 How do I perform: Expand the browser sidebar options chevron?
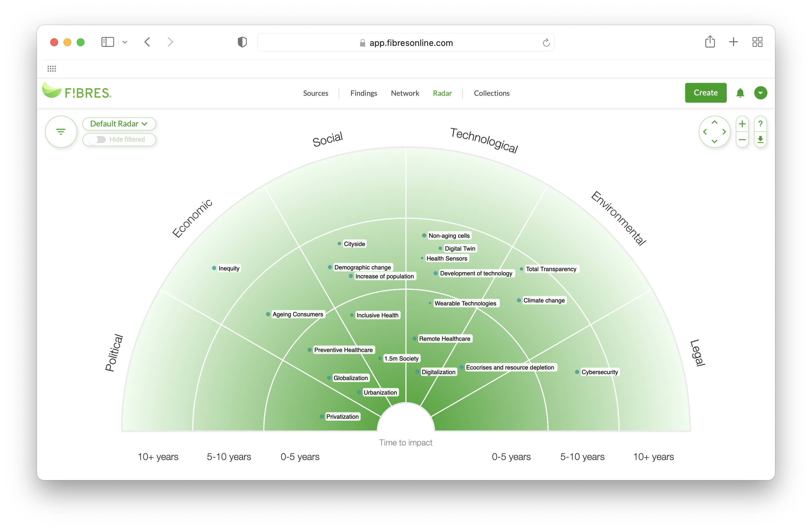[125, 42]
